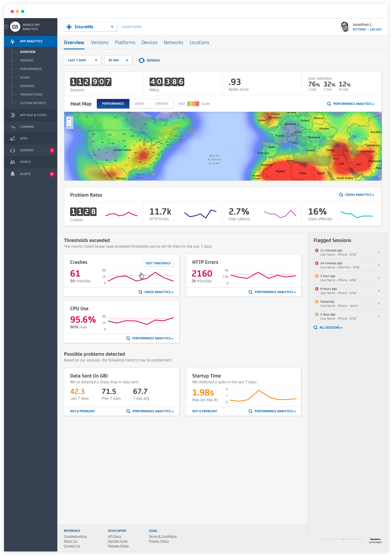
Task: Click the Refresh circular arrows icon
Action: (x=141, y=60)
